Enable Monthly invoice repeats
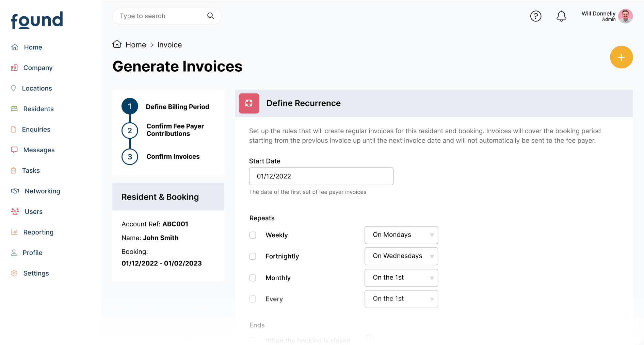 pyautogui.click(x=253, y=278)
